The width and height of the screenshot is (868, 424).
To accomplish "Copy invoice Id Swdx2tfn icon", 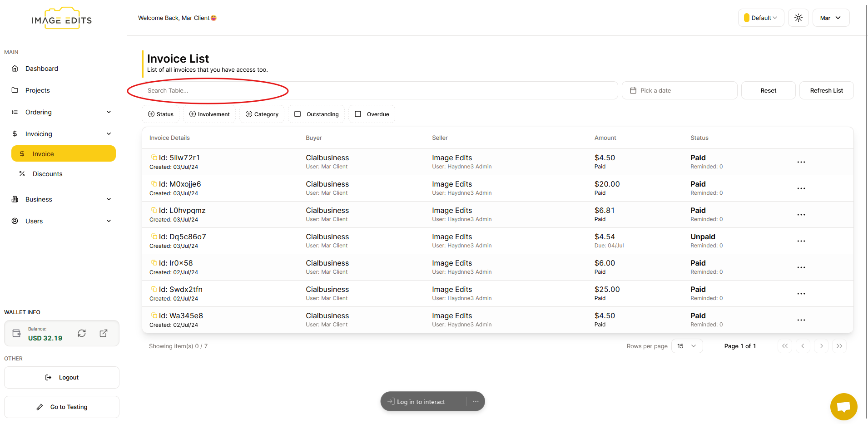I will tap(154, 289).
